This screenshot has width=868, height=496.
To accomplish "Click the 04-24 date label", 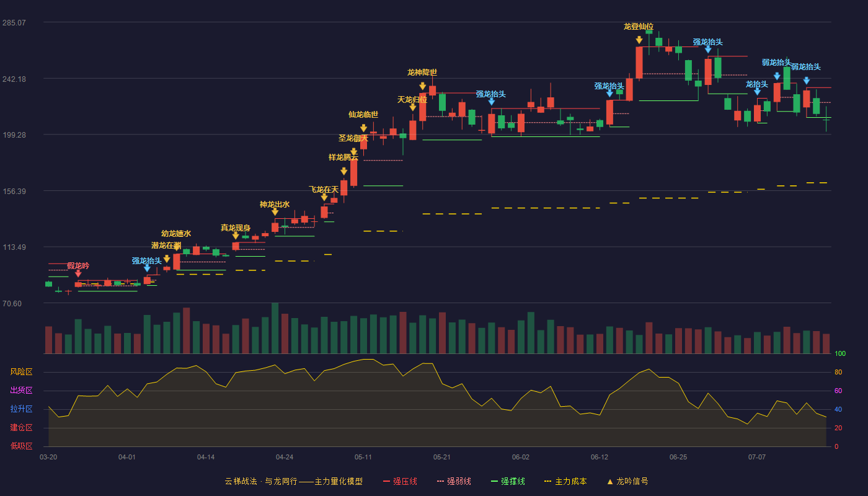I will pos(285,457).
